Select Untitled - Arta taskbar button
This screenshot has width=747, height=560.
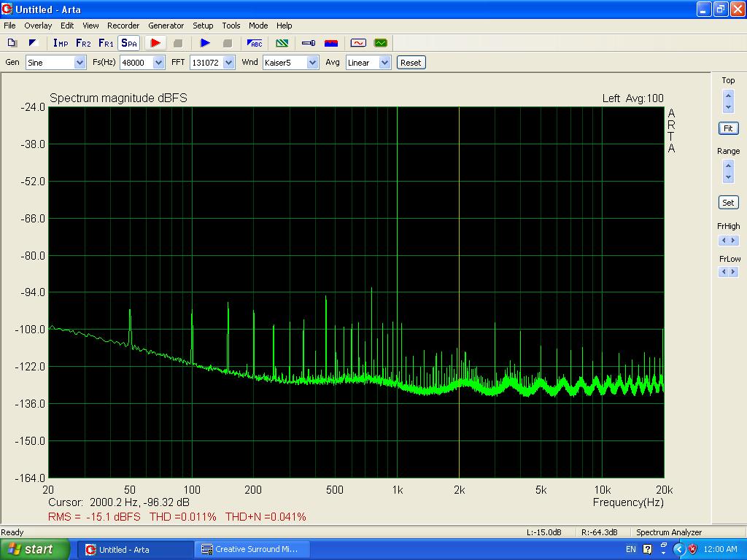coord(134,550)
